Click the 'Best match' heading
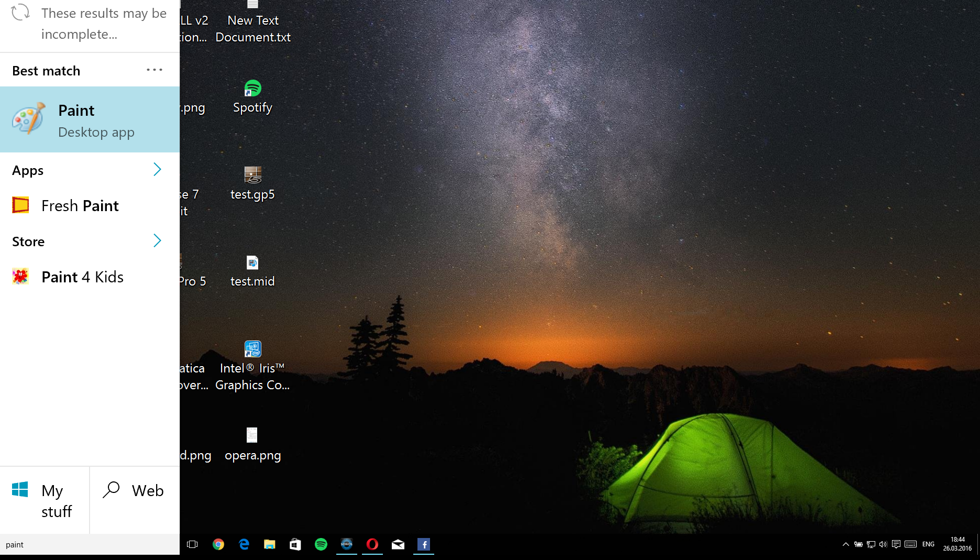 [46, 71]
